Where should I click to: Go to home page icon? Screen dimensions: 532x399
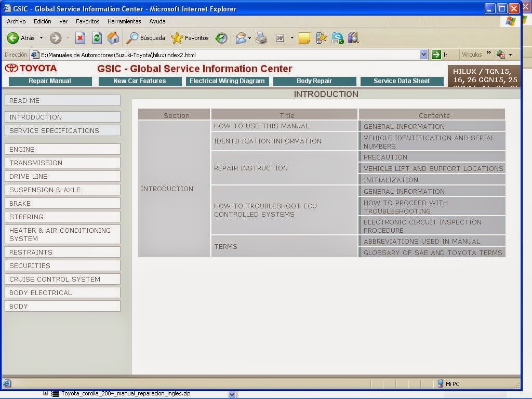pyautogui.click(x=113, y=37)
